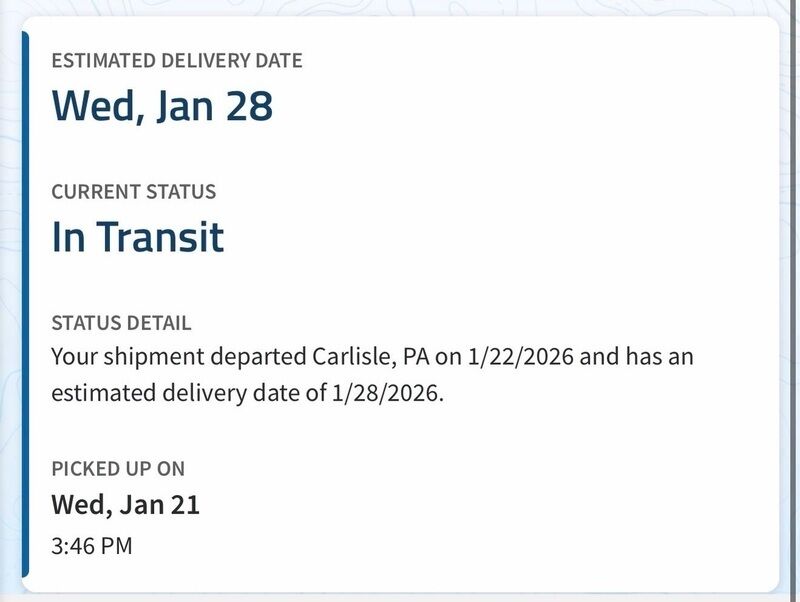The height and width of the screenshot is (602, 800).
Task: Select the 1/28/2026 estimated date text
Action: point(385,392)
